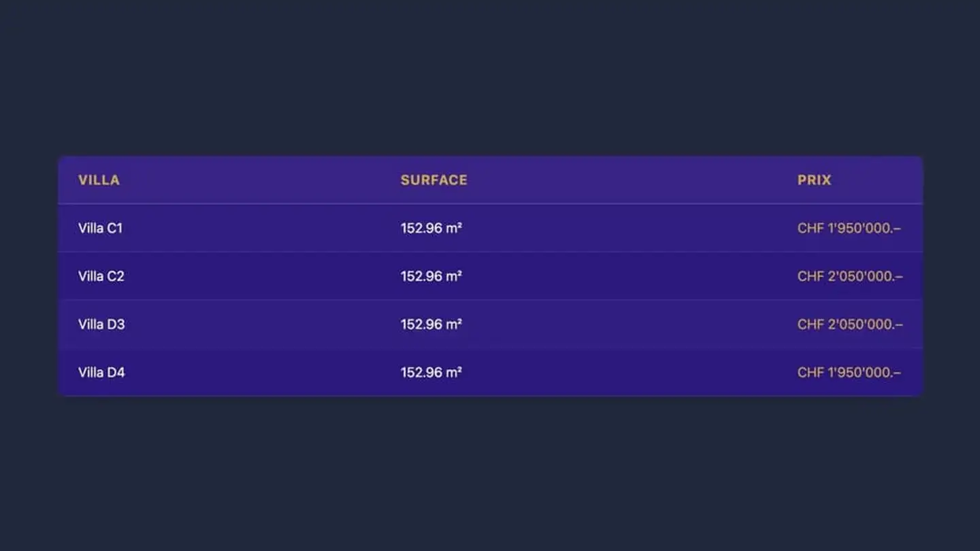The height and width of the screenshot is (551, 980).
Task: Click Villa D4 price CHF 1'950'000.–
Action: [849, 373]
